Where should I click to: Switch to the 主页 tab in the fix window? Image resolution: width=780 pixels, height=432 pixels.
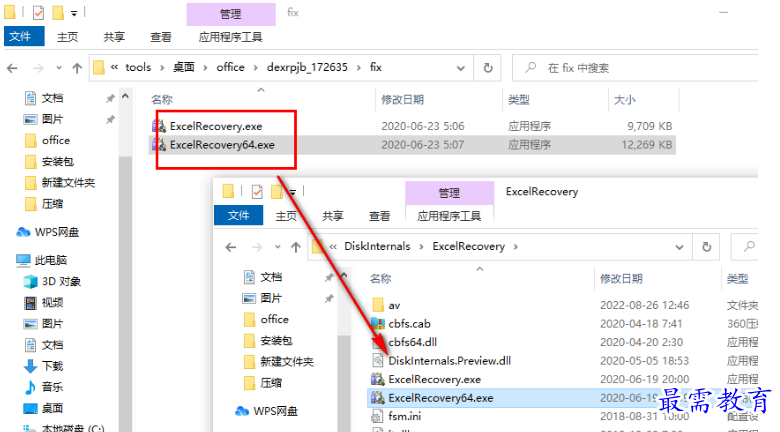67,37
